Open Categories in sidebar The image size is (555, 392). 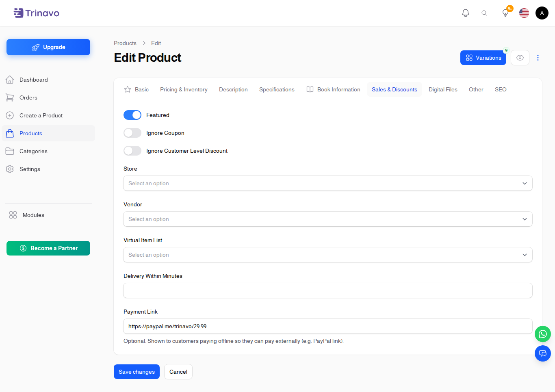point(48,151)
